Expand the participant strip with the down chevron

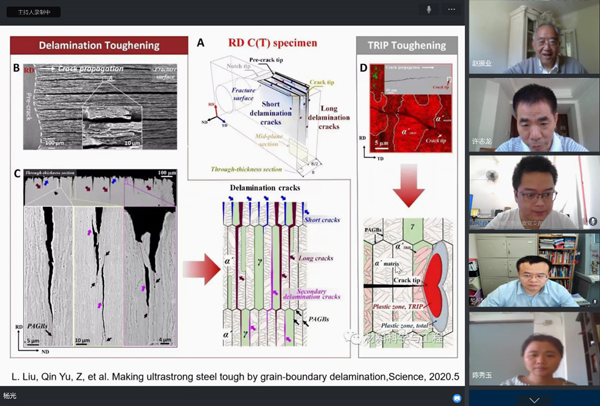point(534,399)
